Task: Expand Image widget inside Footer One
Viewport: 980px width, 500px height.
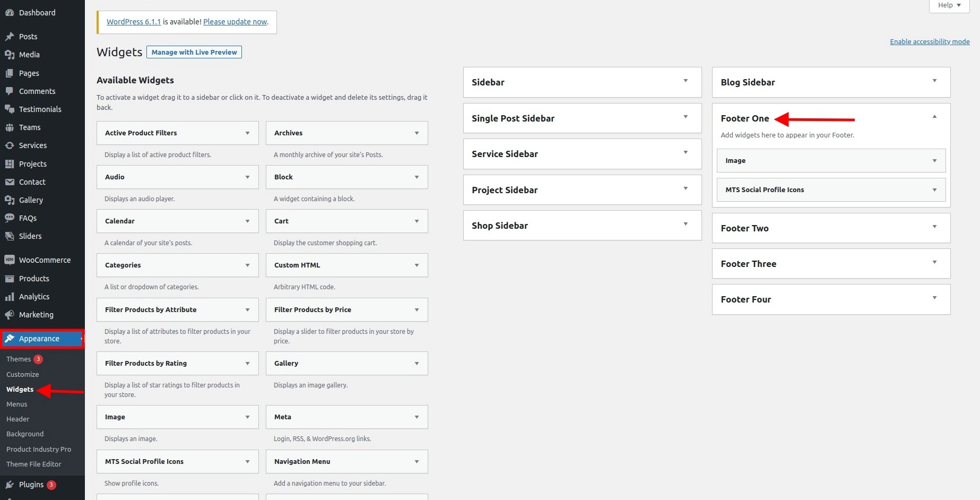Action: (934, 161)
